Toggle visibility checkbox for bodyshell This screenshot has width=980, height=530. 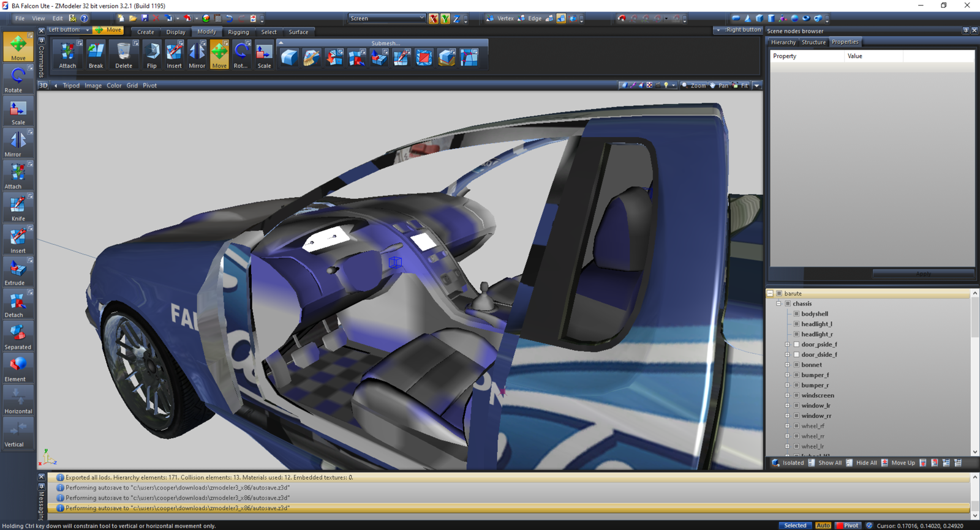pos(796,314)
